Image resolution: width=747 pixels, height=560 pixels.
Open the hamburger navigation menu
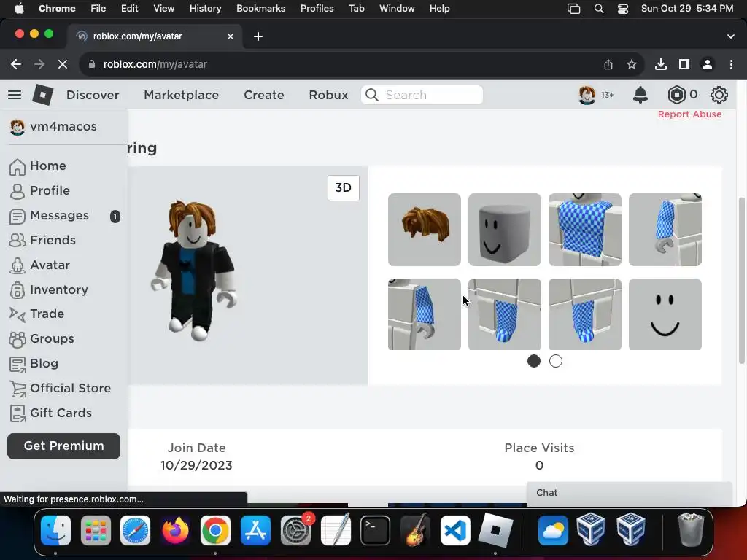click(x=15, y=95)
